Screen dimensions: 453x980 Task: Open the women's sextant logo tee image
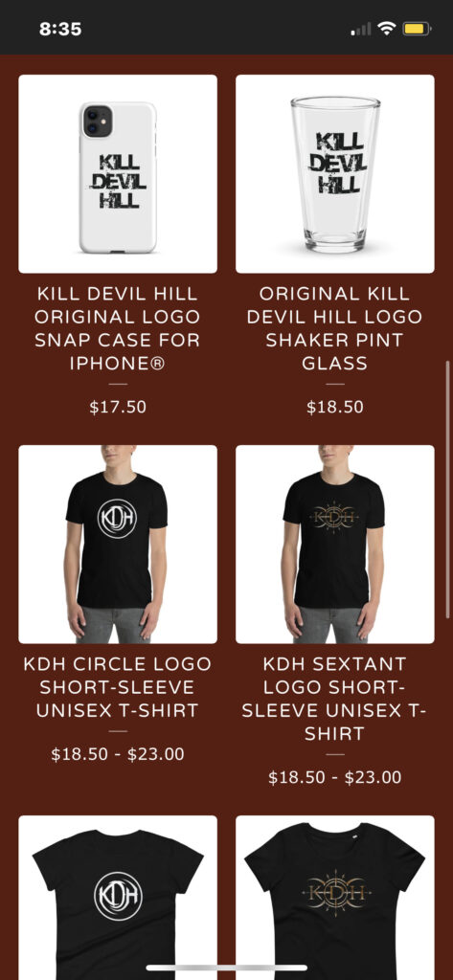(x=335, y=898)
